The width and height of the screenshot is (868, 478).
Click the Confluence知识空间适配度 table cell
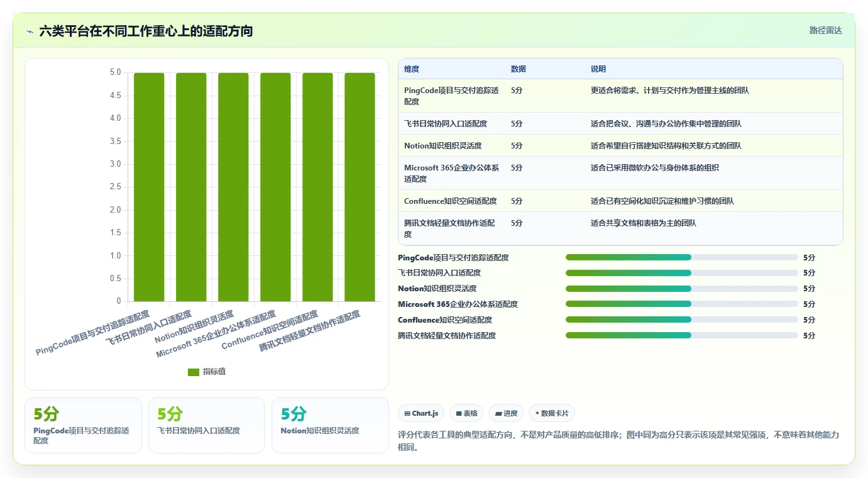[451, 201]
